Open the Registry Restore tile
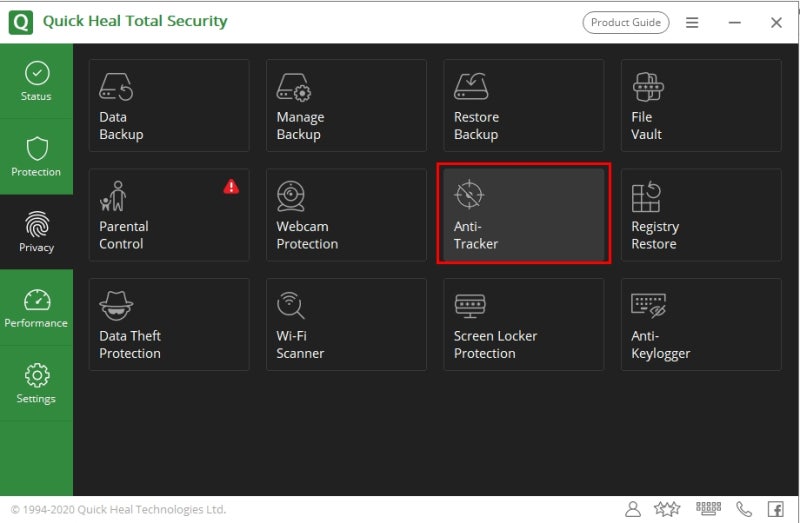The height and width of the screenshot is (523, 800). (x=701, y=215)
